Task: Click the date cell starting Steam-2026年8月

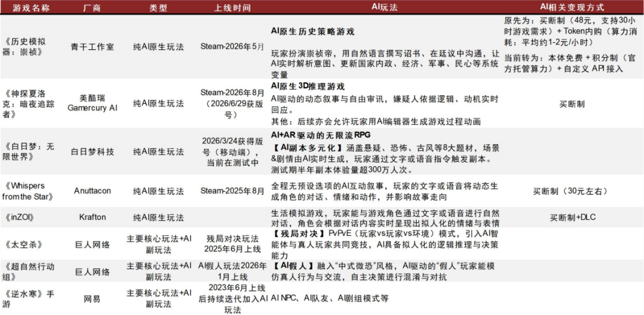Action: click(233, 104)
